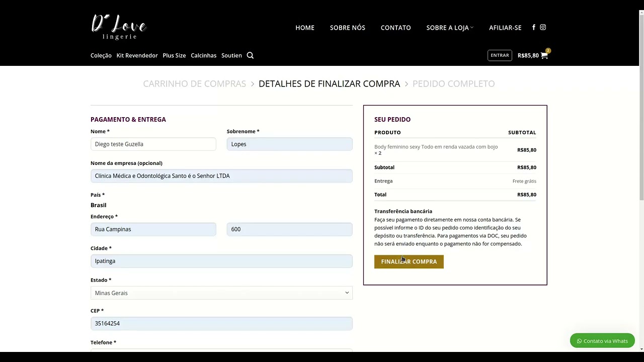This screenshot has height=362, width=644.
Task: Click the Pagamento & Entrega heading
Action: click(x=128, y=119)
